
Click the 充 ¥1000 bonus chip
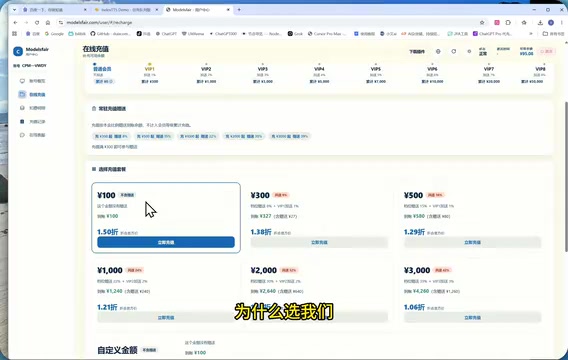click(x=198, y=136)
